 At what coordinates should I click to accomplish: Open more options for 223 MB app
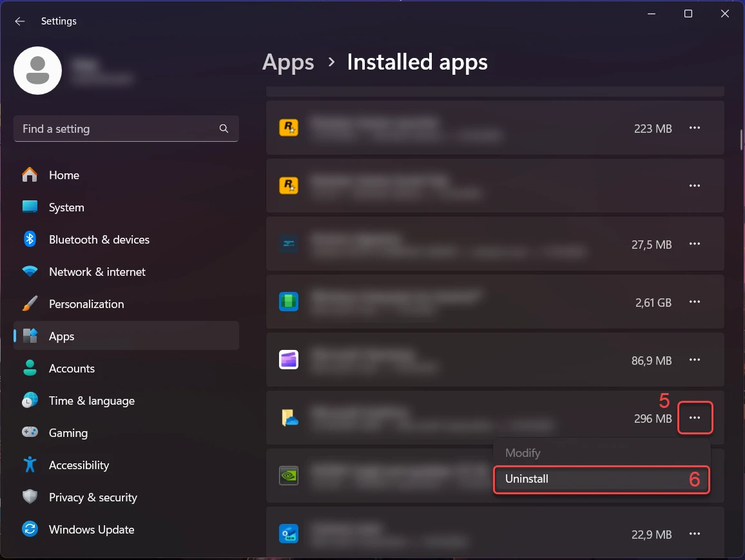click(694, 128)
